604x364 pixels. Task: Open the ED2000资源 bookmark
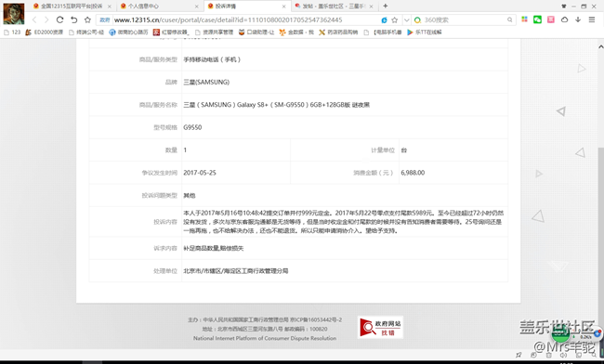pyautogui.click(x=45, y=32)
